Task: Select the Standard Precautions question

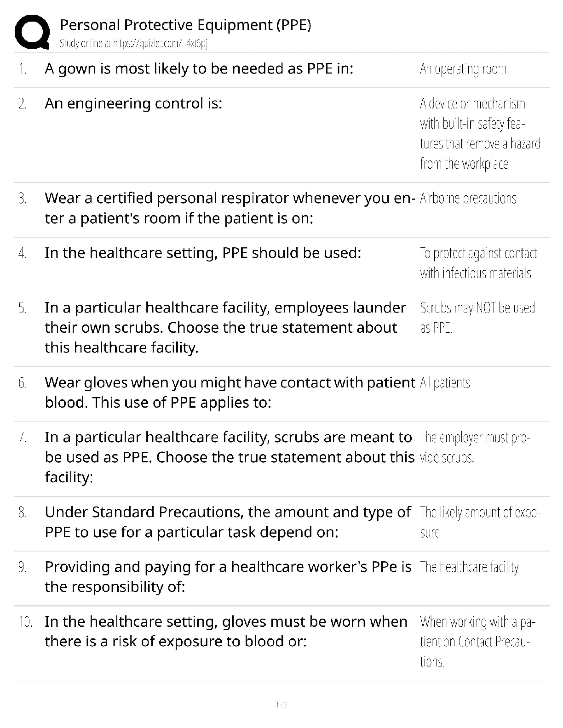Action: [227, 522]
